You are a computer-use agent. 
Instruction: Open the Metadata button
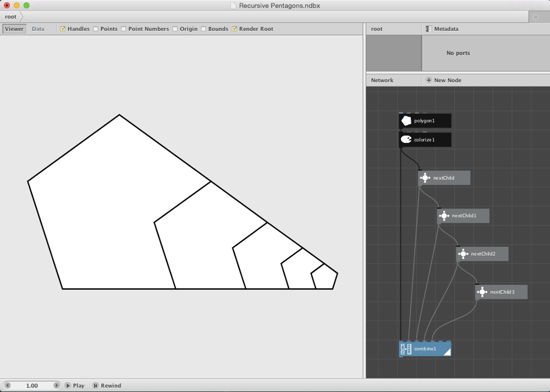coord(442,29)
